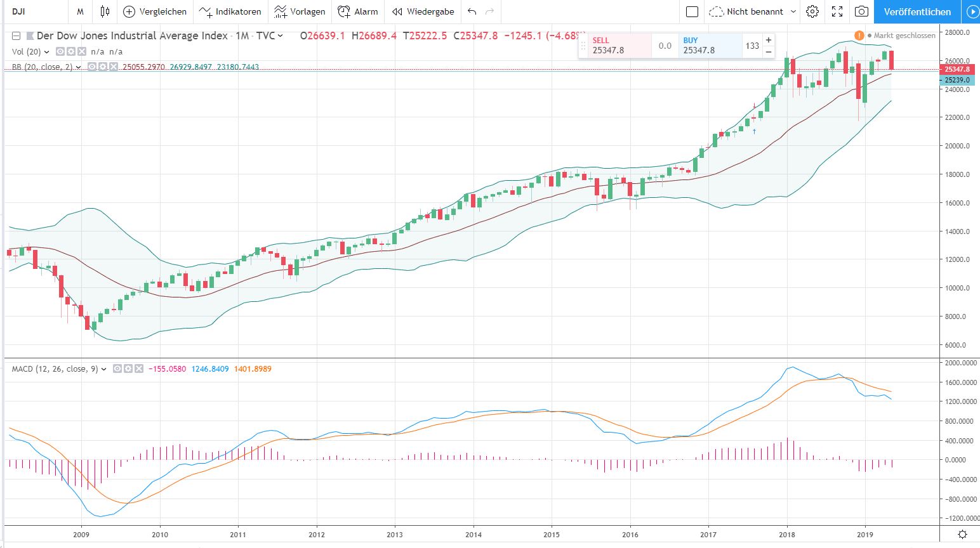
Task: Enter fullscreen mode
Action: click(837, 11)
